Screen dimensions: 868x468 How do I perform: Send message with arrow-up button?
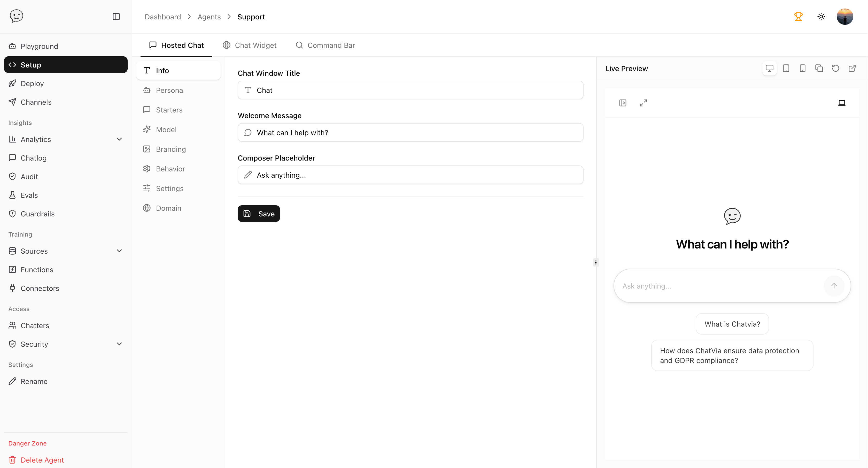pos(834,286)
